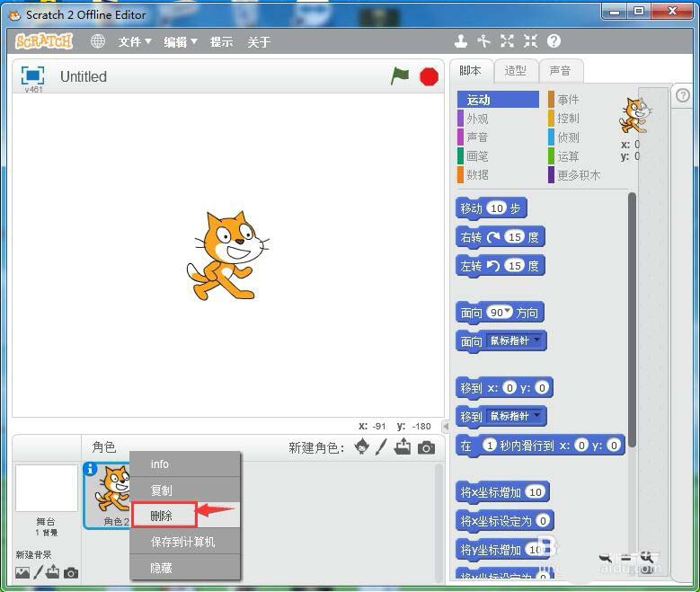Select the 运动 block category
Screen dimensions: 700x592
[x=498, y=100]
